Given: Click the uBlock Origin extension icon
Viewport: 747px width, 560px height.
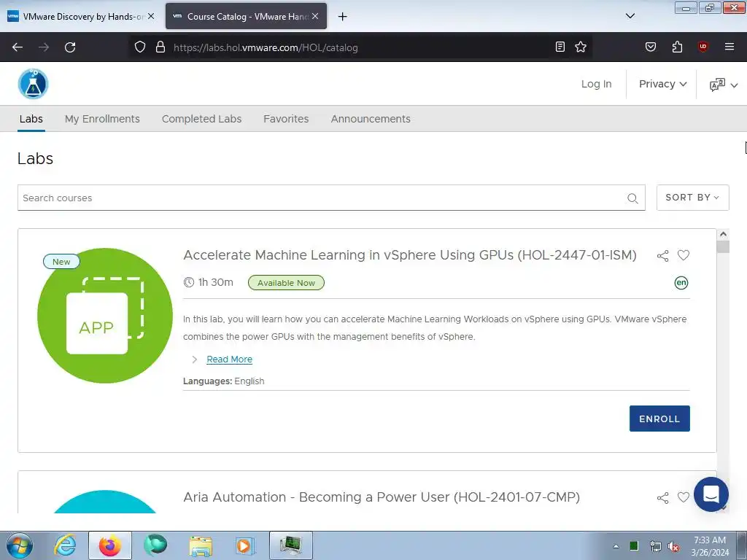Looking at the screenshot, I should coord(703,47).
